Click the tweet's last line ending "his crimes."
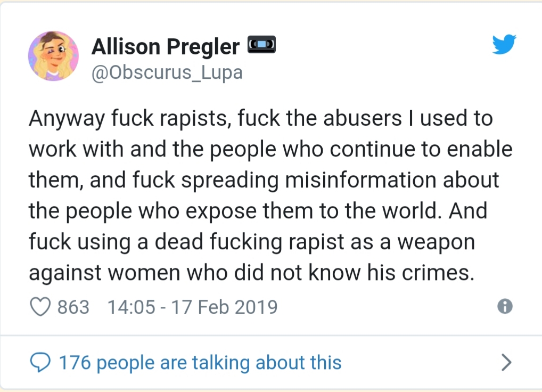Viewport: 542px width, 392px height. pyautogui.click(x=251, y=273)
